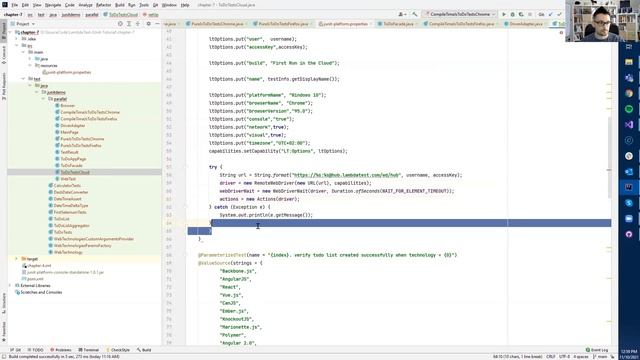Select ToDoTestsCloud in project tree
Image resolution: width=640 pixels, height=360 pixels.
[75, 172]
